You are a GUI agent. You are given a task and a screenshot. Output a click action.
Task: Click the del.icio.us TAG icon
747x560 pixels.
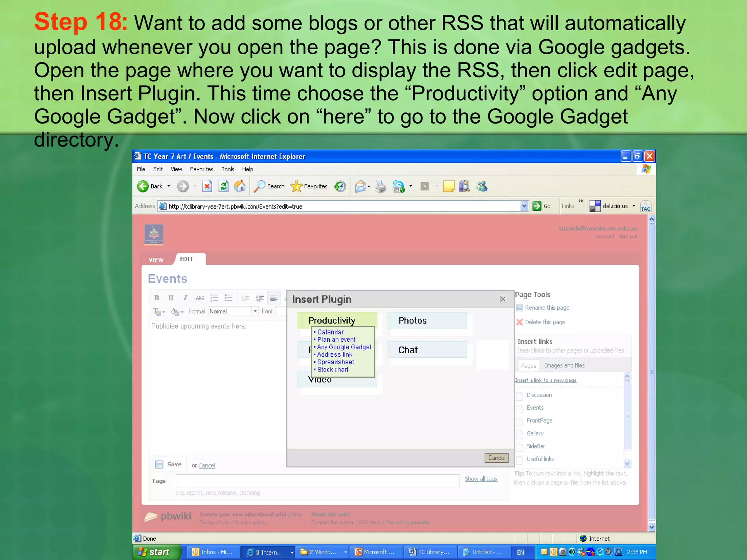[x=645, y=206]
